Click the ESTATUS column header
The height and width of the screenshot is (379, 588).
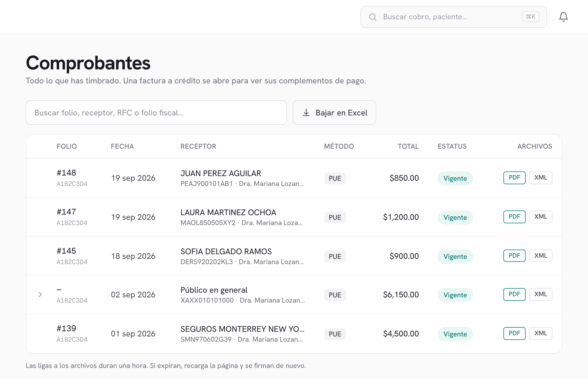pyautogui.click(x=452, y=146)
